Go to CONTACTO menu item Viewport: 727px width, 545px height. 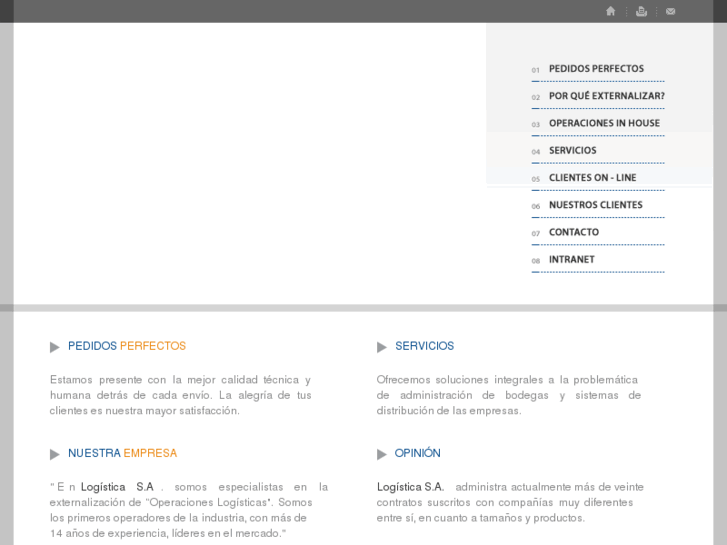click(x=574, y=232)
